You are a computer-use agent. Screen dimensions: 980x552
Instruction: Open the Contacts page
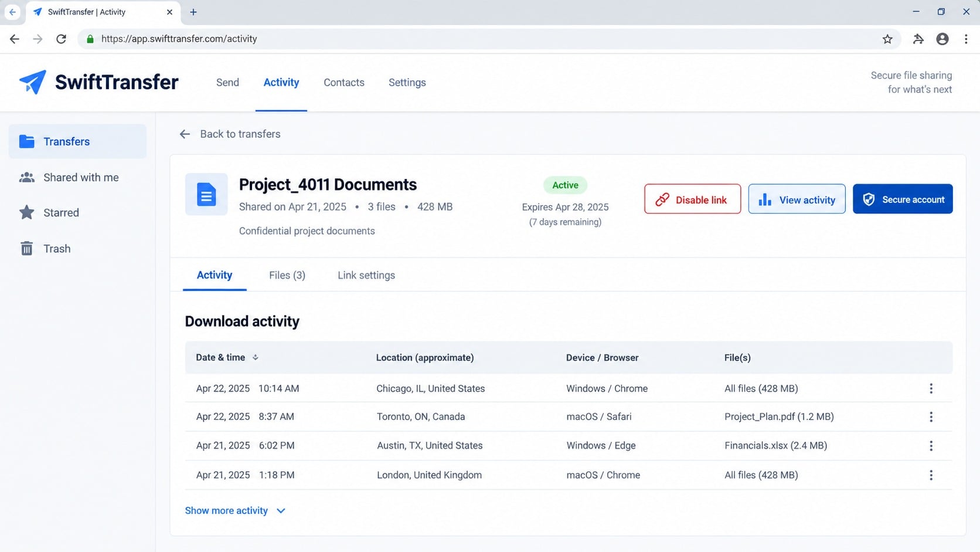pyautogui.click(x=344, y=83)
